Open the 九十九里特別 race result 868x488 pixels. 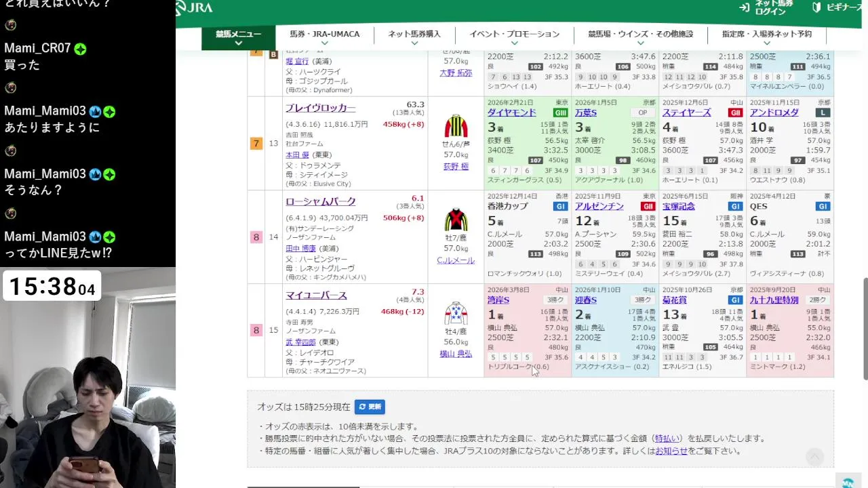774,300
